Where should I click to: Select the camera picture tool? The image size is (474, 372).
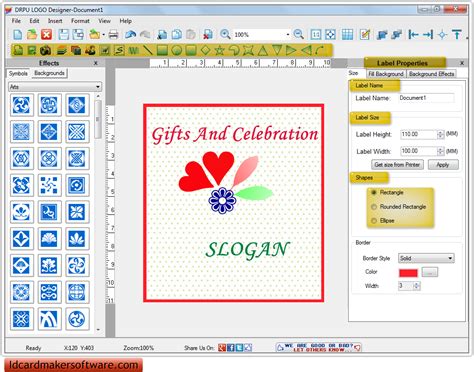(45, 50)
